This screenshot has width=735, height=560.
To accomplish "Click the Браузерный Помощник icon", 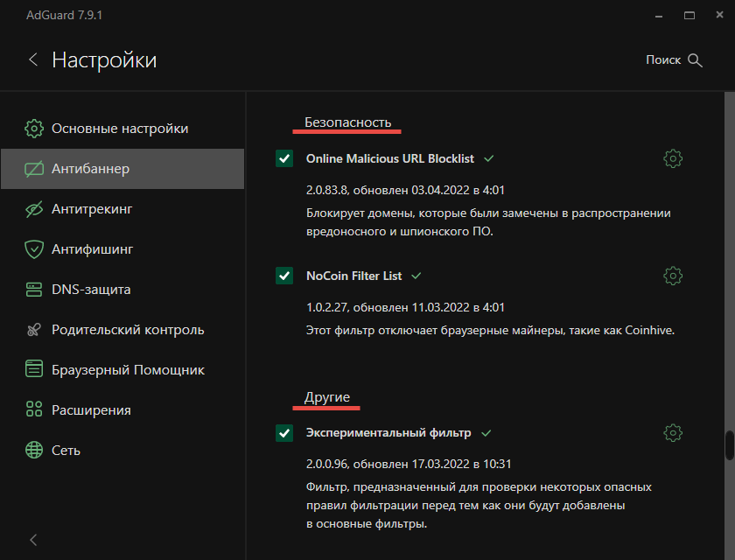I will (34, 368).
